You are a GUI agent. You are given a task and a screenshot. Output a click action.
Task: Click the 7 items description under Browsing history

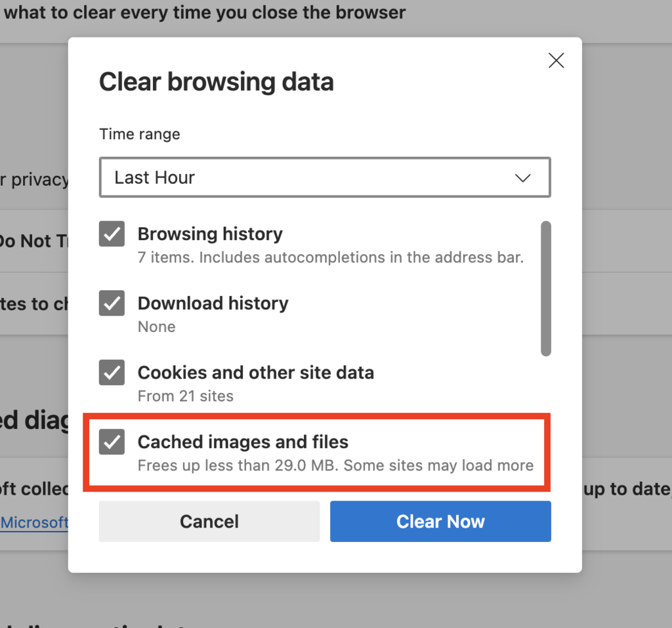coord(330,257)
